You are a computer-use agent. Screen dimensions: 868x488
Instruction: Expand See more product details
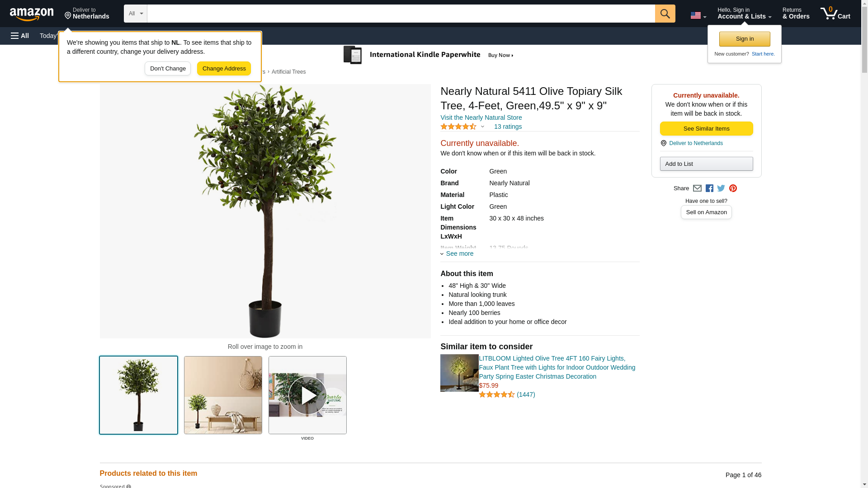(x=457, y=253)
